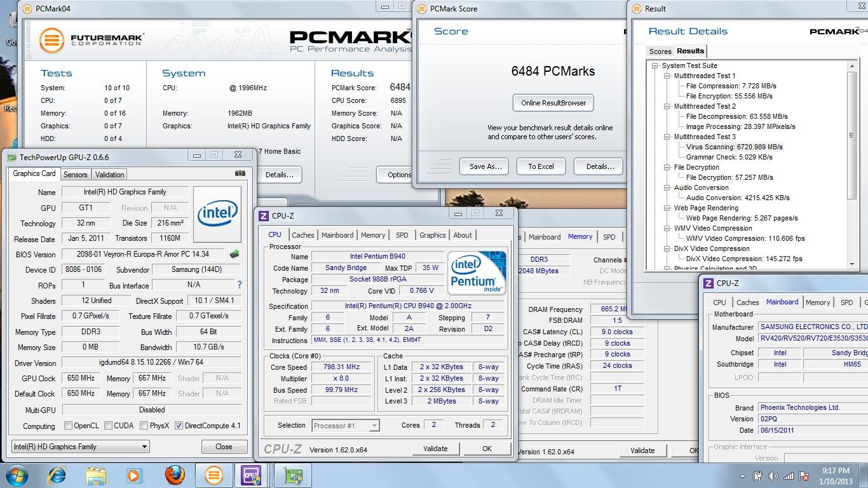Click the power plug tray icon
The image size is (868, 488).
pyautogui.click(x=757, y=475)
